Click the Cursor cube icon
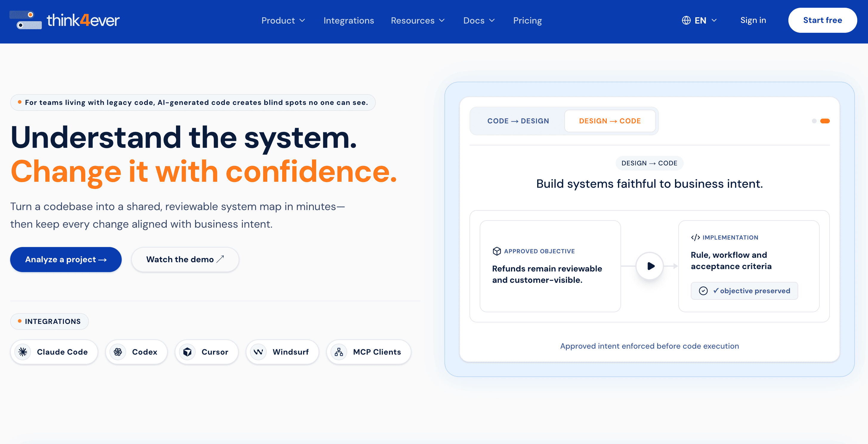 [187, 352]
